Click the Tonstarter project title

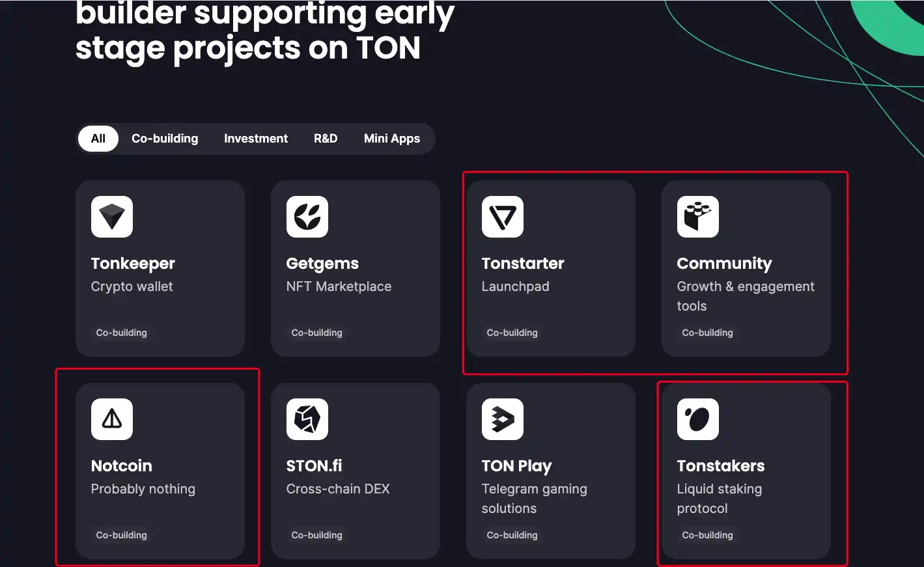[523, 264]
